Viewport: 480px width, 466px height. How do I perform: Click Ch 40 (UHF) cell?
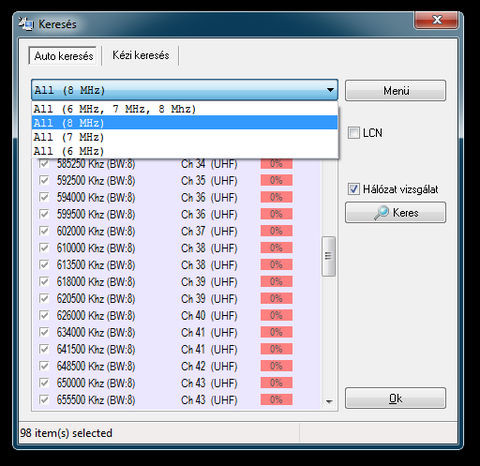[x=209, y=316]
